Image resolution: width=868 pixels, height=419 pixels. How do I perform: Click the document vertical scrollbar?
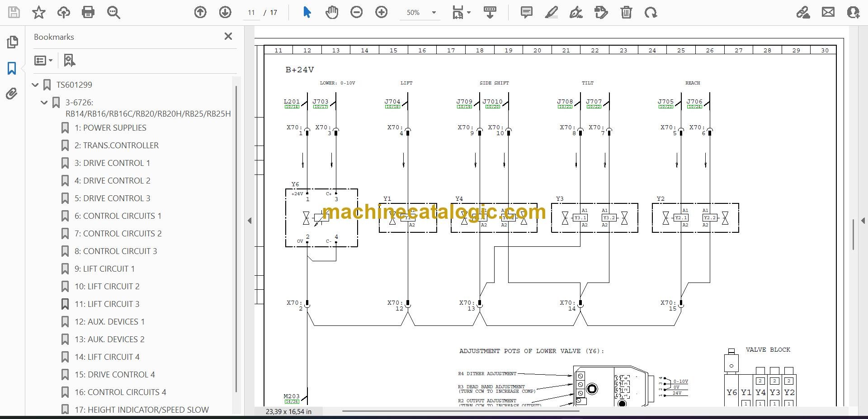854,234
